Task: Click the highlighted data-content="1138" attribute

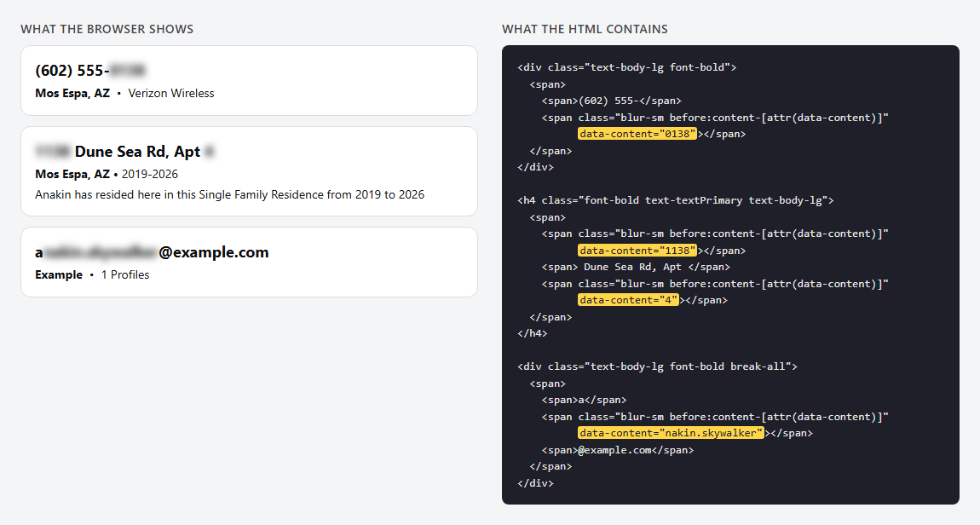Action: point(637,251)
